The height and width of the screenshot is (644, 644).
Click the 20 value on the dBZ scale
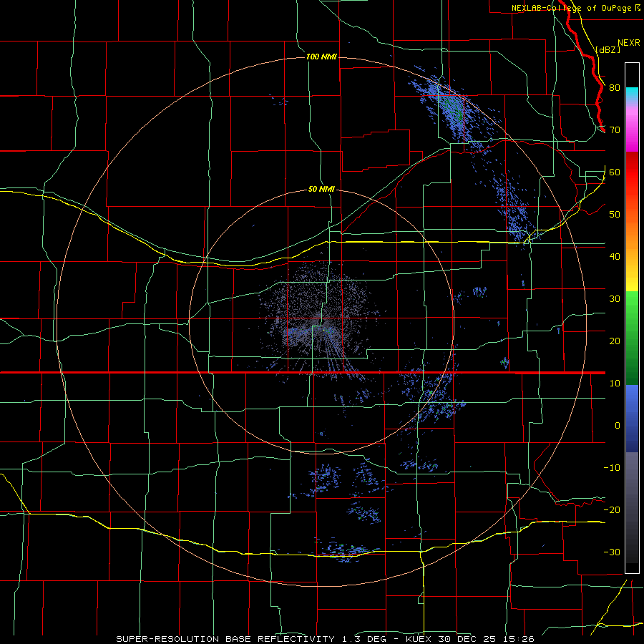pos(615,341)
